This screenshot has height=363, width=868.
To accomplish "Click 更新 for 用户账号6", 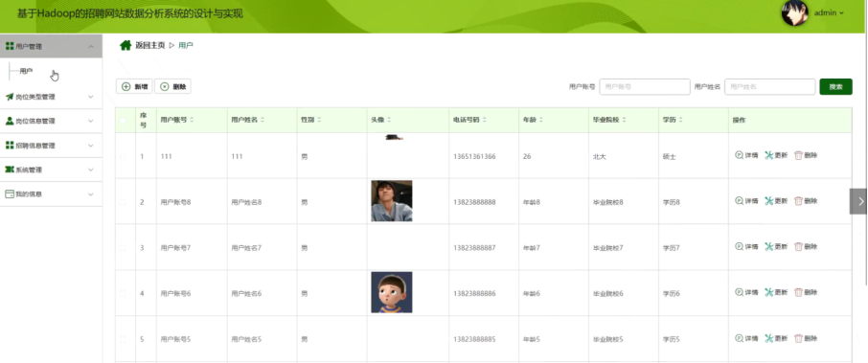I will 776,292.
